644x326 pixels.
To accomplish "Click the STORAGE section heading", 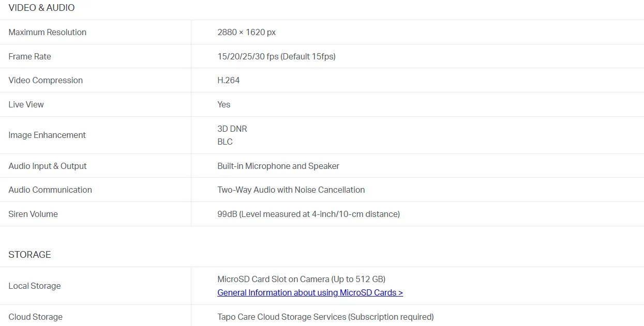I will coord(29,255).
